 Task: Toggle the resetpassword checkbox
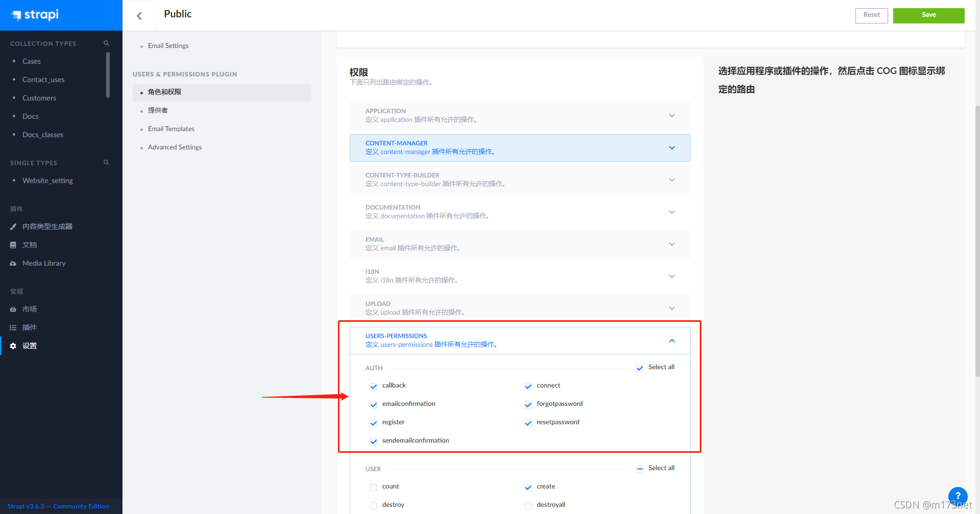pos(528,423)
